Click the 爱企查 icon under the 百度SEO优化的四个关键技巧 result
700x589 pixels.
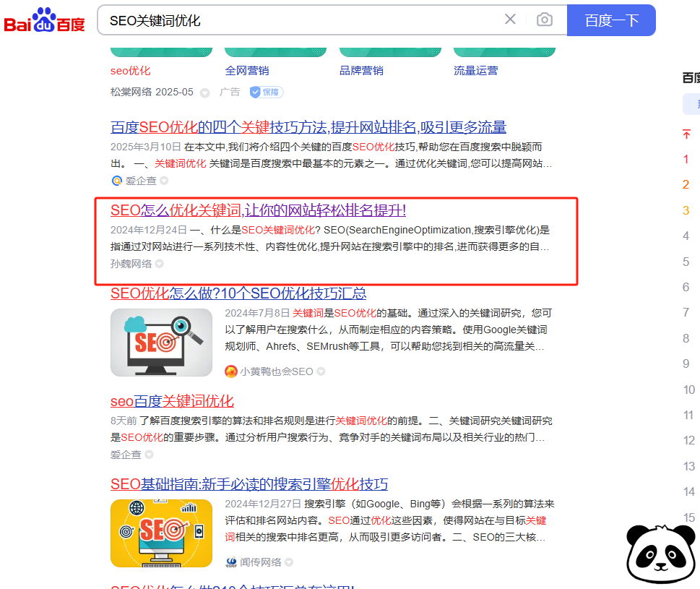pos(116,181)
